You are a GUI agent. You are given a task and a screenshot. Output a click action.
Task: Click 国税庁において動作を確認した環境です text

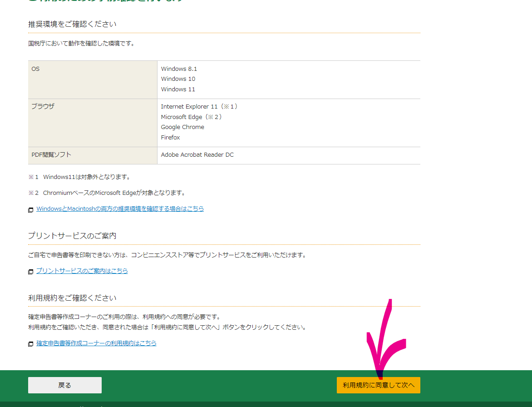82,44
